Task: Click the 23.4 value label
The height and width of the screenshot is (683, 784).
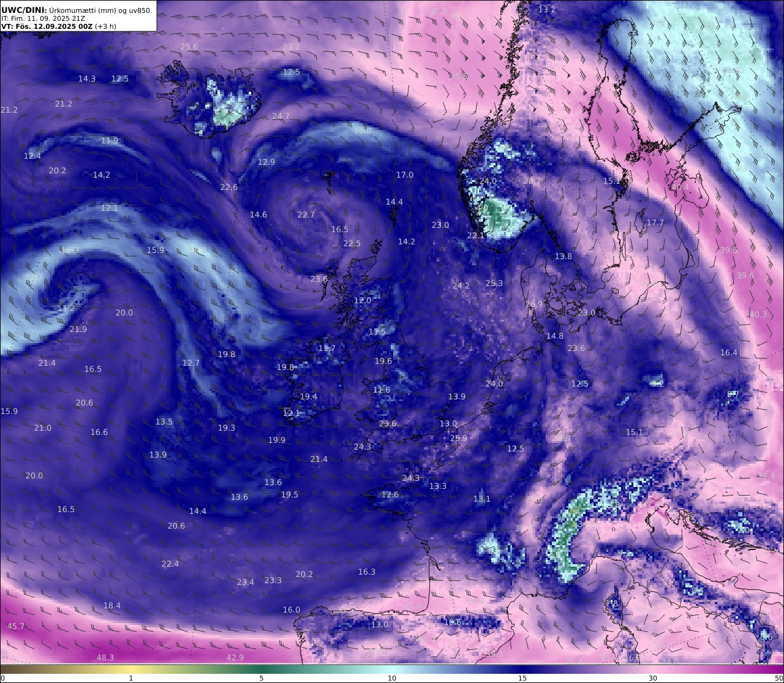Action: 246,583
